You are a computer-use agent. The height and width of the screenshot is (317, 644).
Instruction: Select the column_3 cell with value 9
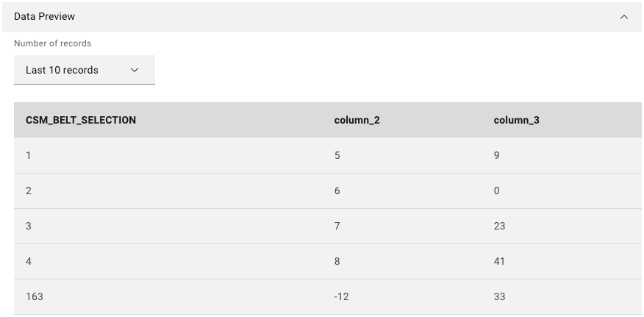497,155
